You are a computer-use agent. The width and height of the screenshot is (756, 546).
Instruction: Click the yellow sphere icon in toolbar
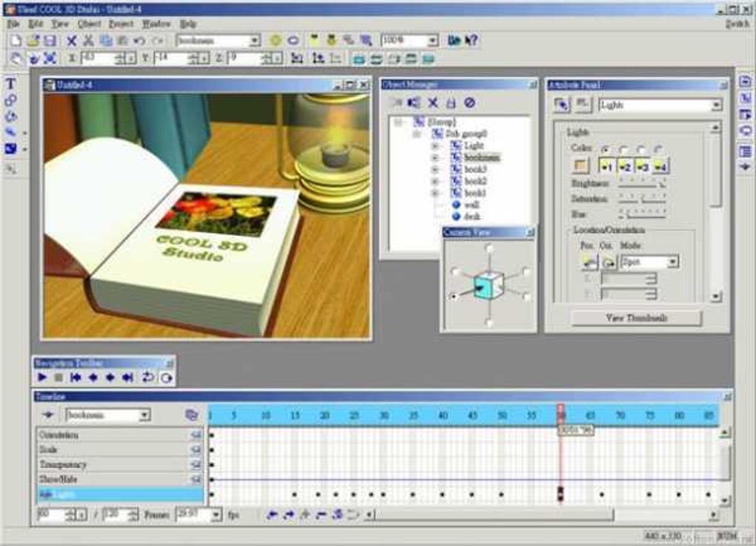point(276,41)
